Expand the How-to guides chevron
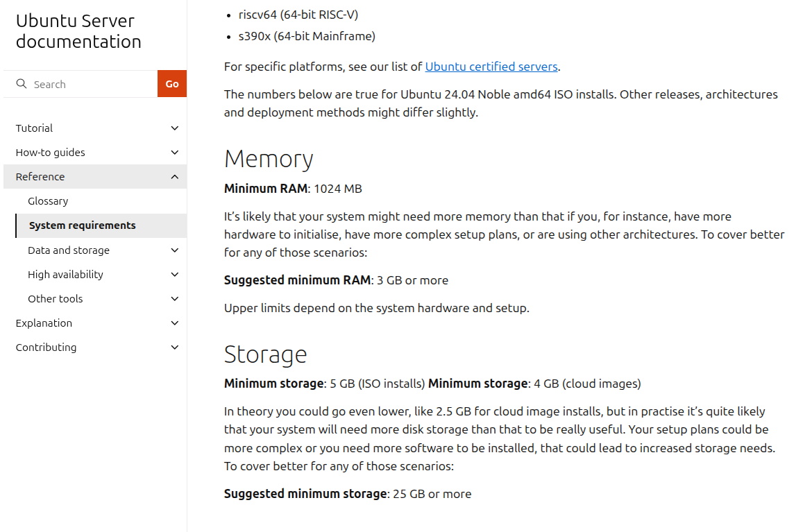 click(175, 153)
